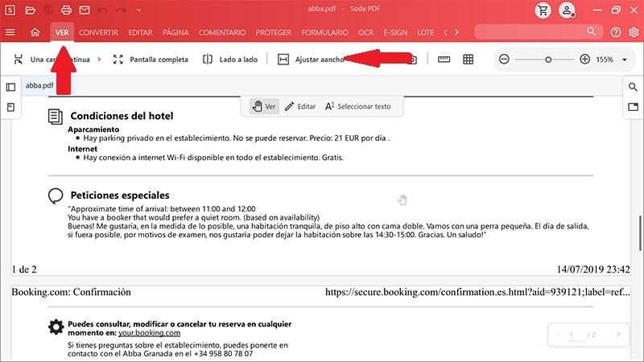Activate Lado a lado side-by-side view
The height and width of the screenshot is (362, 644).
point(230,60)
